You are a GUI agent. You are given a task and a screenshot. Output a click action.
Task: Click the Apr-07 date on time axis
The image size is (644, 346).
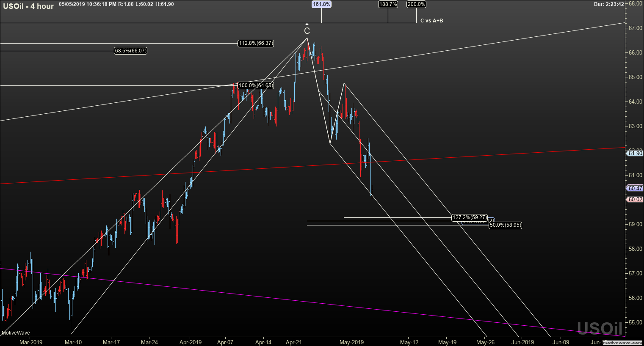point(225,342)
